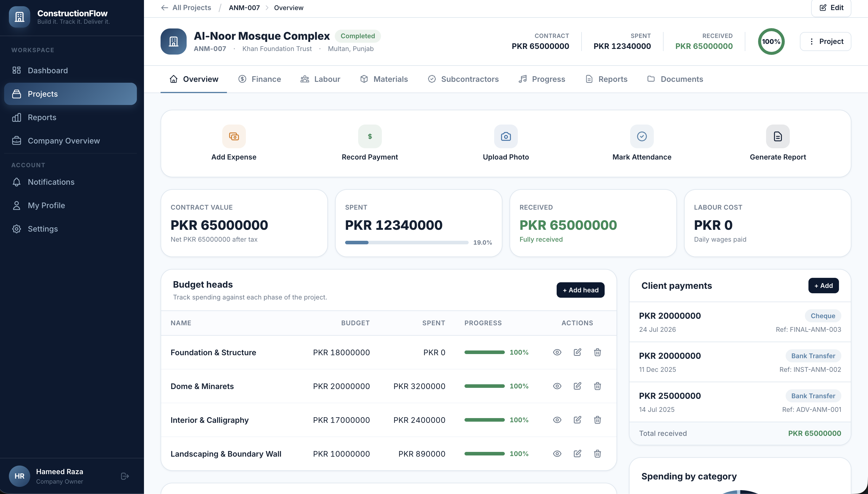868x494 pixels.
Task: View Foundation & Structure details via eye icon
Action: (557, 352)
